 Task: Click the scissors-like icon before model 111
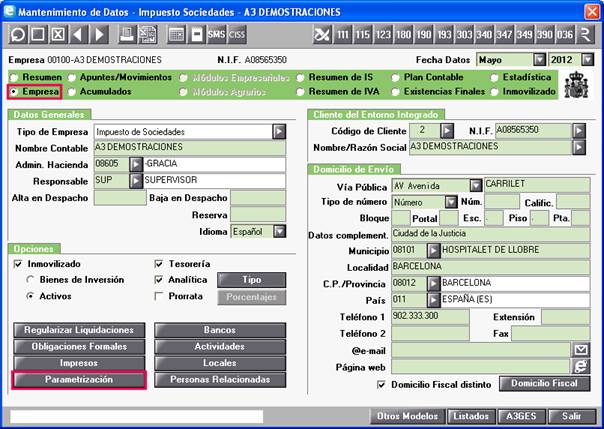click(322, 35)
